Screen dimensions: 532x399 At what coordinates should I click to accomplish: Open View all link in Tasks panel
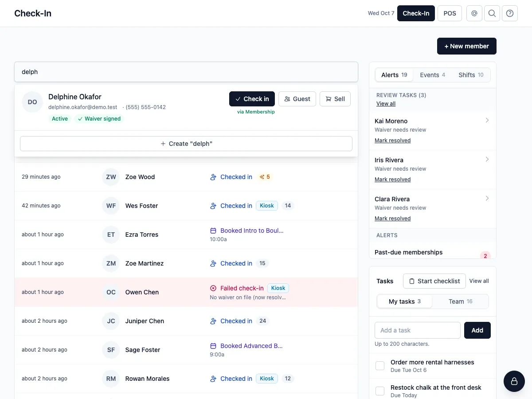479,281
